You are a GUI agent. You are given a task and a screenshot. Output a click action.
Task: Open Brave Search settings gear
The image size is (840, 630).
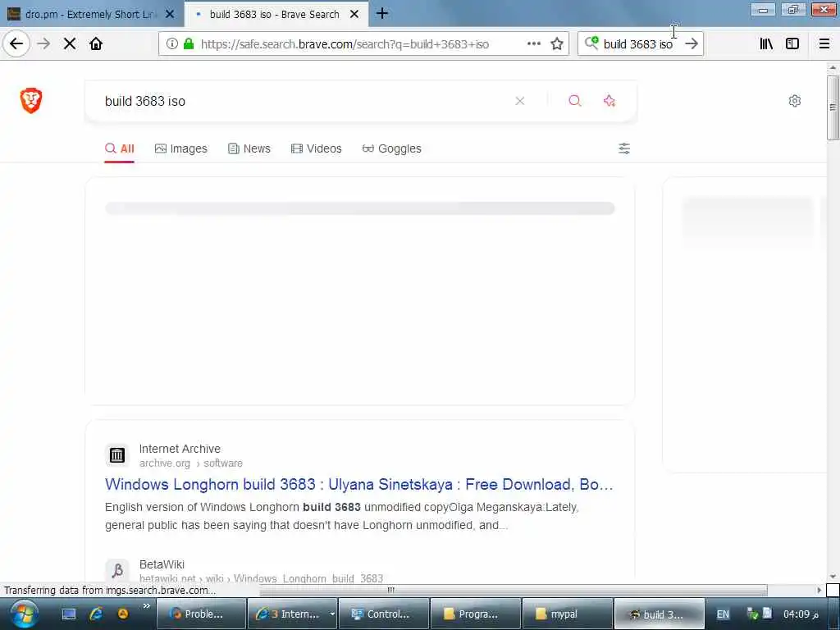pyautogui.click(x=794, y=101)
